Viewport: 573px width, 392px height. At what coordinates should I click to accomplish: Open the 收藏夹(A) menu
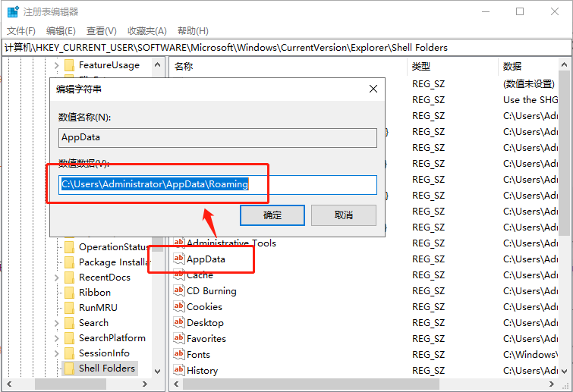[x=146, y=31]
